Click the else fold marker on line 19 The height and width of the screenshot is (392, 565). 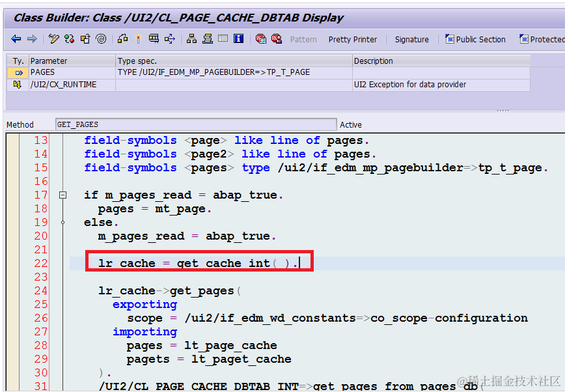click(62, 223)
